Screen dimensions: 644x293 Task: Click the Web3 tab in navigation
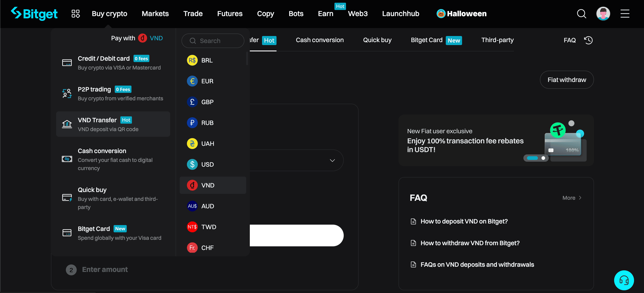[357, 14]
